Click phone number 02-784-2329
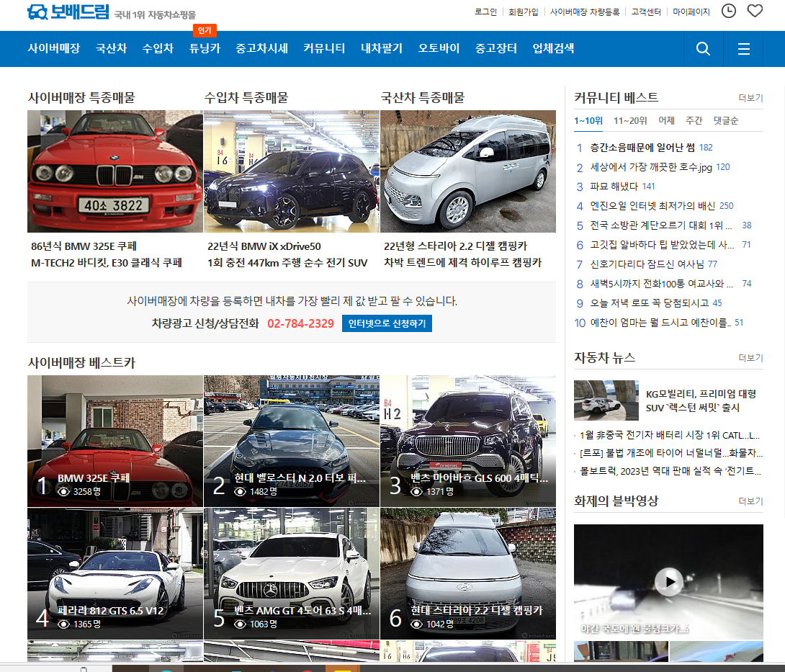Image resolution: width=785 pixels, height=672 pixels. pyautogui.click(x=300, y=323)
